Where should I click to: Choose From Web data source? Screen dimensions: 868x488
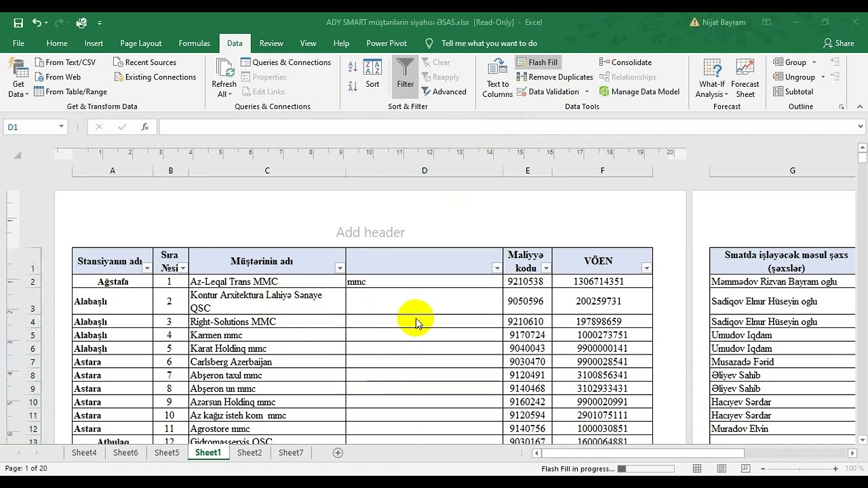click(x=58, y=77)
